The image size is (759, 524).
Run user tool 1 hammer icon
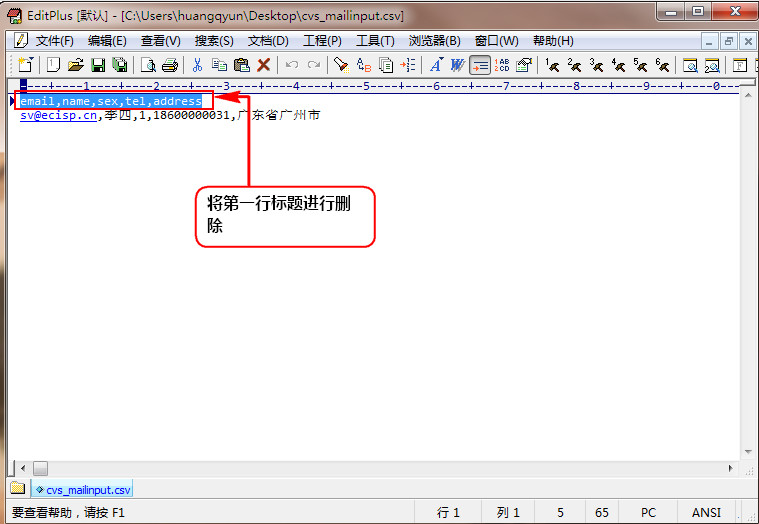click(x=552, y=65)
